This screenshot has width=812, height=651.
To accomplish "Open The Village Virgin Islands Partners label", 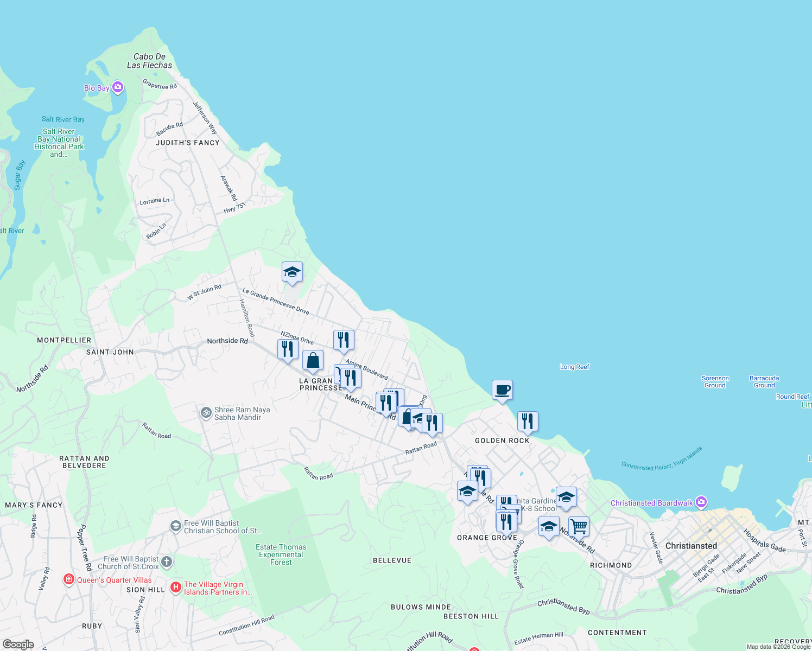I will coord(218,588).
